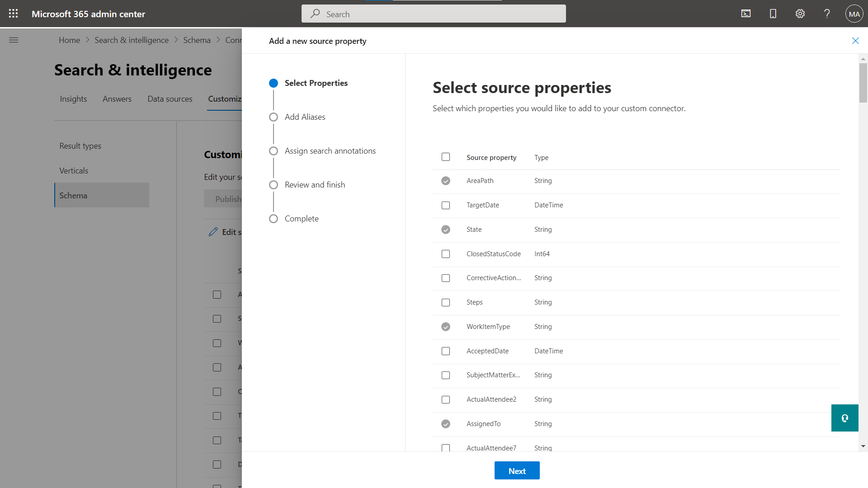Click the Microsoft 365 apps grid icon
Screen dimensions: 868x488
coord(13,13)
